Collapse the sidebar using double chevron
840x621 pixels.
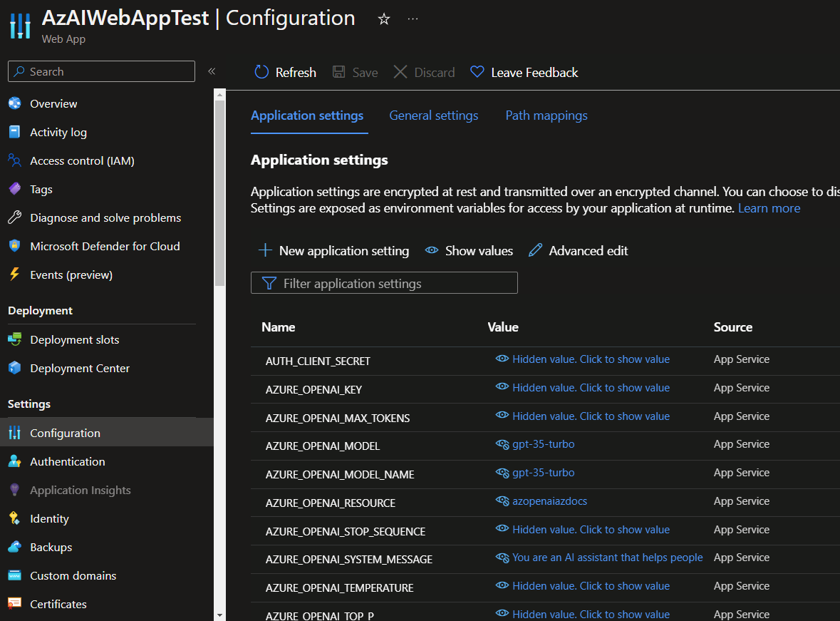click(x=212, y=71)
